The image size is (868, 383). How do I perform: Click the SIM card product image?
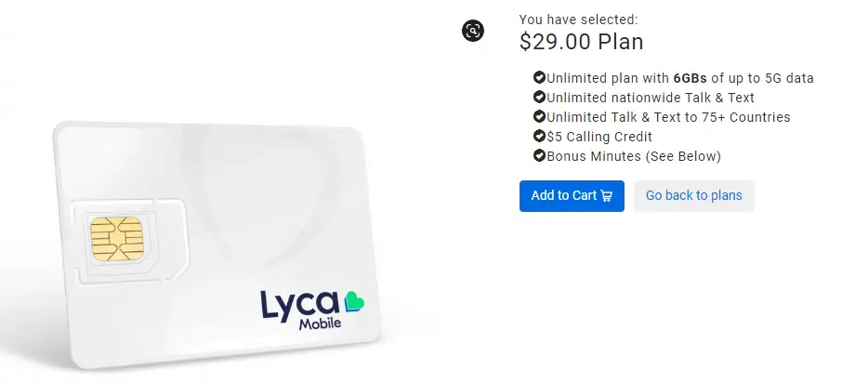(x=217, y=244)
